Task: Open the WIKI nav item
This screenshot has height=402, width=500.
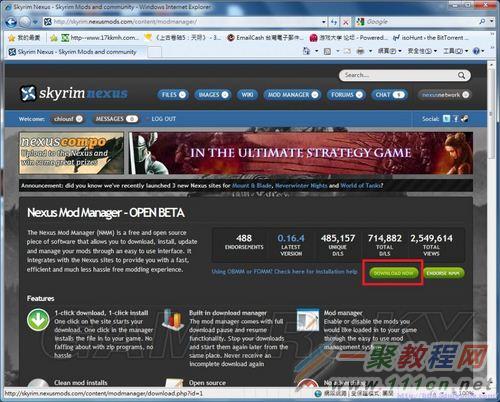Action: point(247,95)
